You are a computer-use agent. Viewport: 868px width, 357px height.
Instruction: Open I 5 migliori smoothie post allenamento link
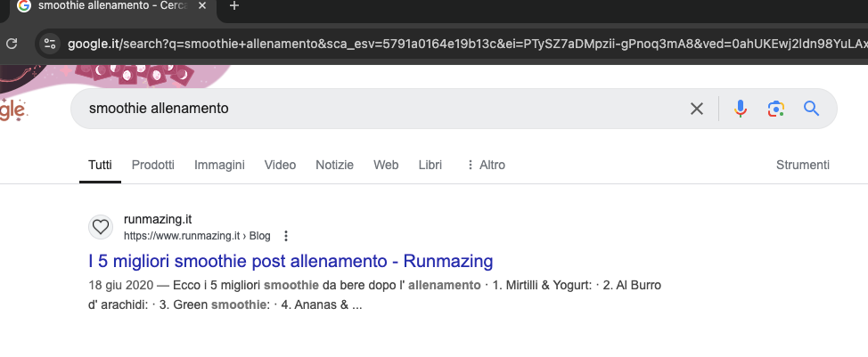click(291, 261)
